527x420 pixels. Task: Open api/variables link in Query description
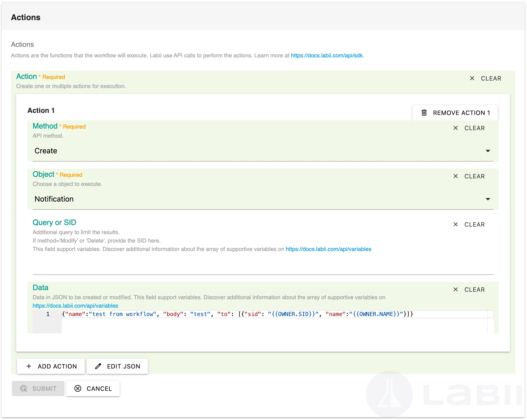[328, 249]
